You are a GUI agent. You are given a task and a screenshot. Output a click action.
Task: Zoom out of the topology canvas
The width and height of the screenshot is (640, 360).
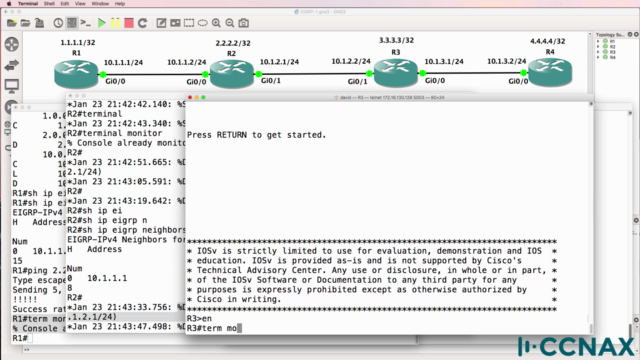point(230,23)
